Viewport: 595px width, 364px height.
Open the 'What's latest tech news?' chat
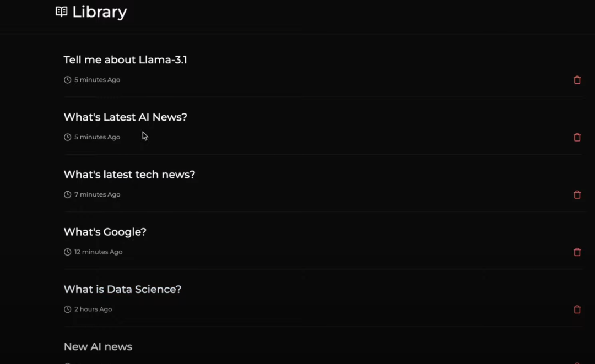pyautogui.click(x=129, y=175)
